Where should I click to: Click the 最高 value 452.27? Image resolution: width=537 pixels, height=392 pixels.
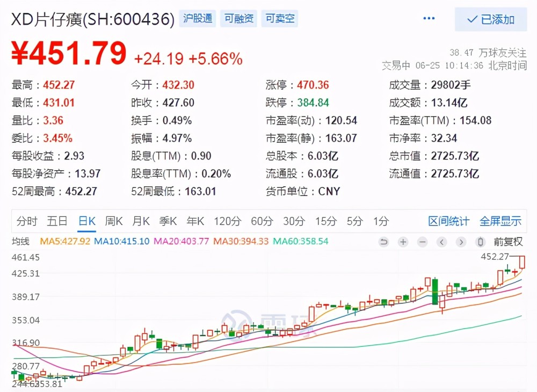[x=59, y=85]
